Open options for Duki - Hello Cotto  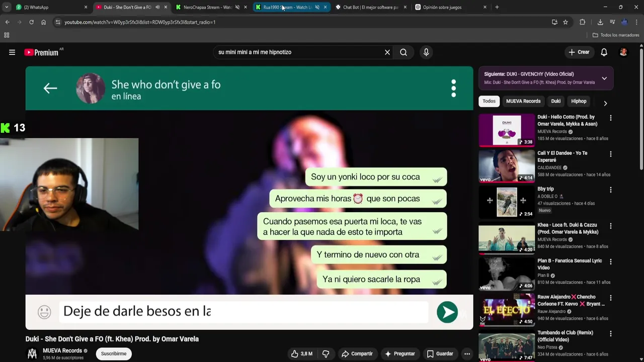point(611,118)
